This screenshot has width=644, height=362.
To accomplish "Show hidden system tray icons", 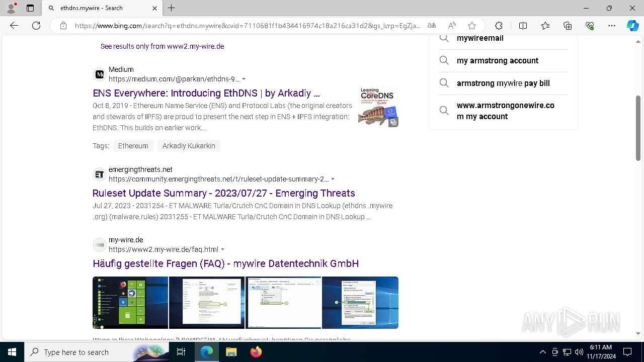I will point(542,352).
